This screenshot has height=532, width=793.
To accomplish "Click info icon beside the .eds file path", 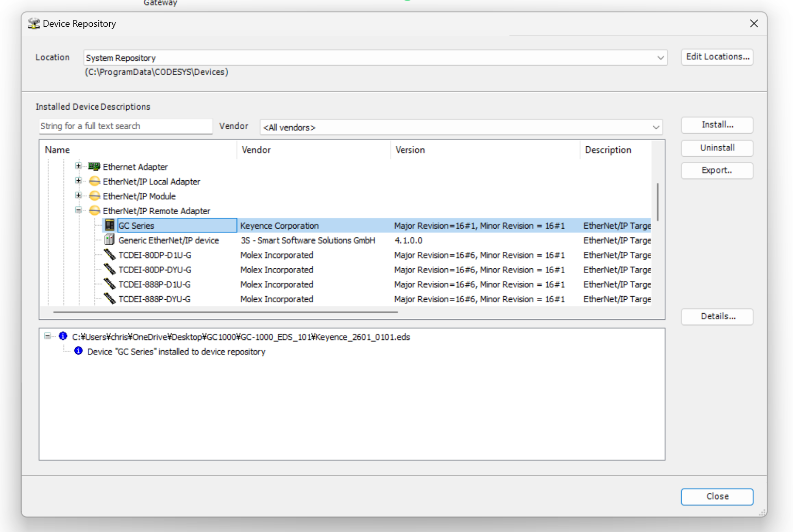I will pyautogui.click(x=63, y=336).
